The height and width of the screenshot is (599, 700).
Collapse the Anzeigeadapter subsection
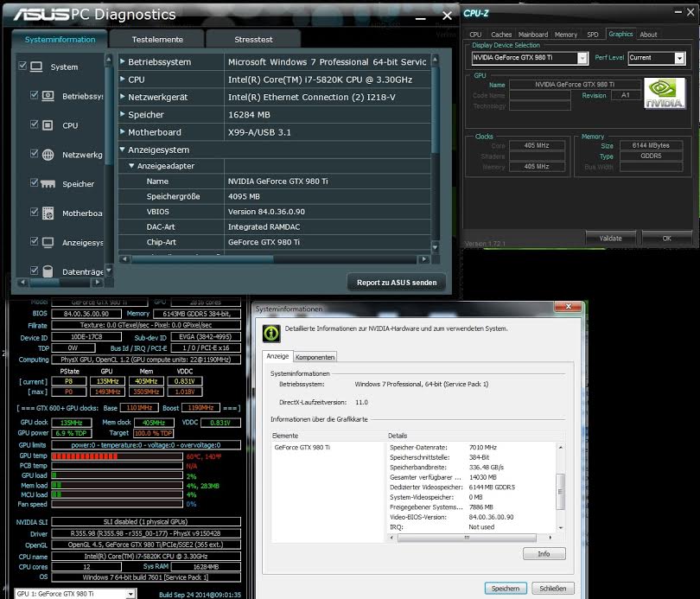point(131,166)
